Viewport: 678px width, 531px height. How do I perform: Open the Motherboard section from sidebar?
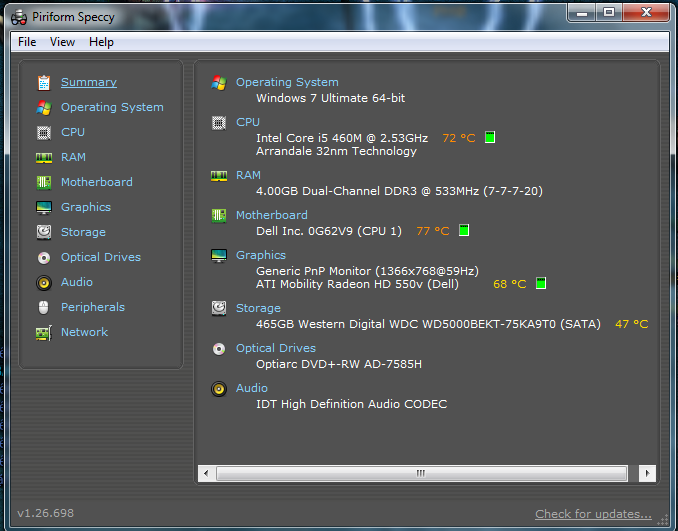(97, 182)
